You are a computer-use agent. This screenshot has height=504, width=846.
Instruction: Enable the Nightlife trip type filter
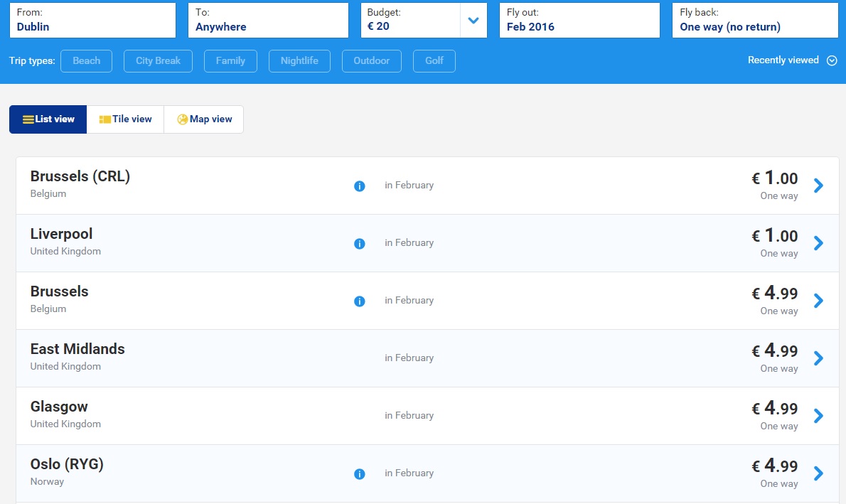click(299, 61)
